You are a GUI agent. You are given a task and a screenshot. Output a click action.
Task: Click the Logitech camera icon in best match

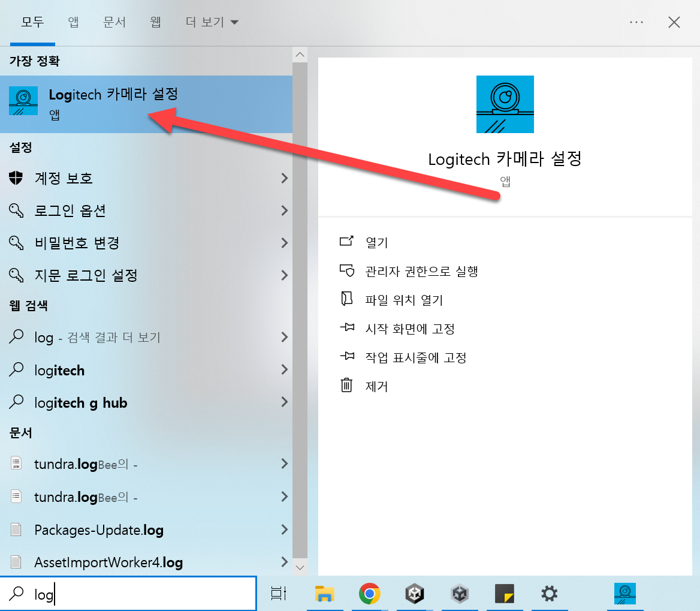click(x=23, y=101)
